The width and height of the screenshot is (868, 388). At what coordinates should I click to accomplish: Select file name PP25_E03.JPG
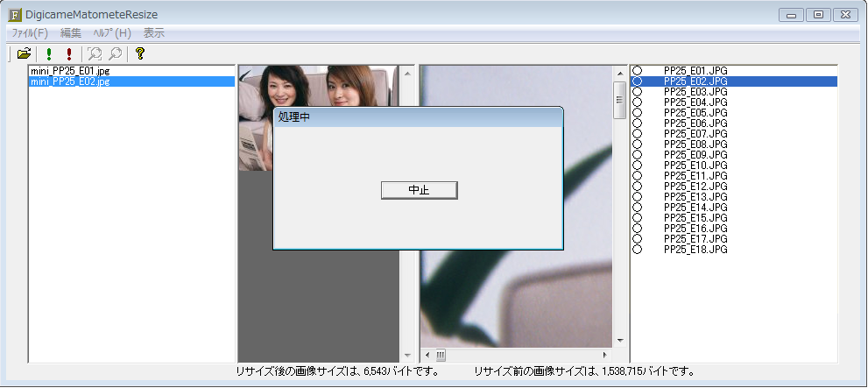[695, 92]
